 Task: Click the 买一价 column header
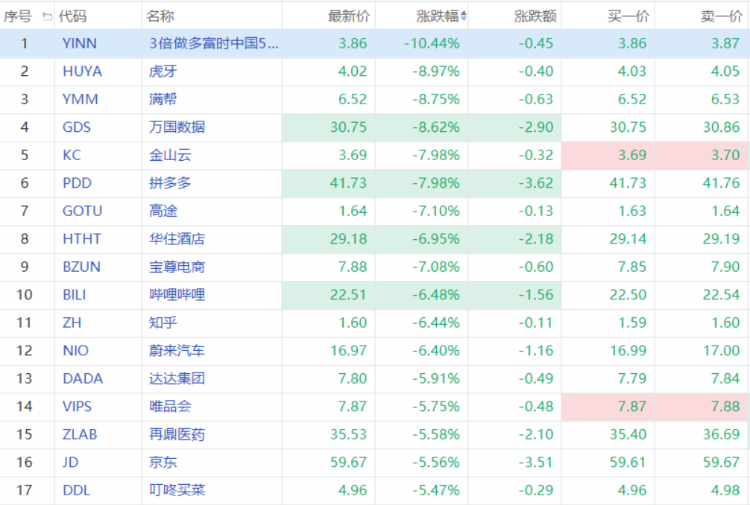tap(628, 16)
